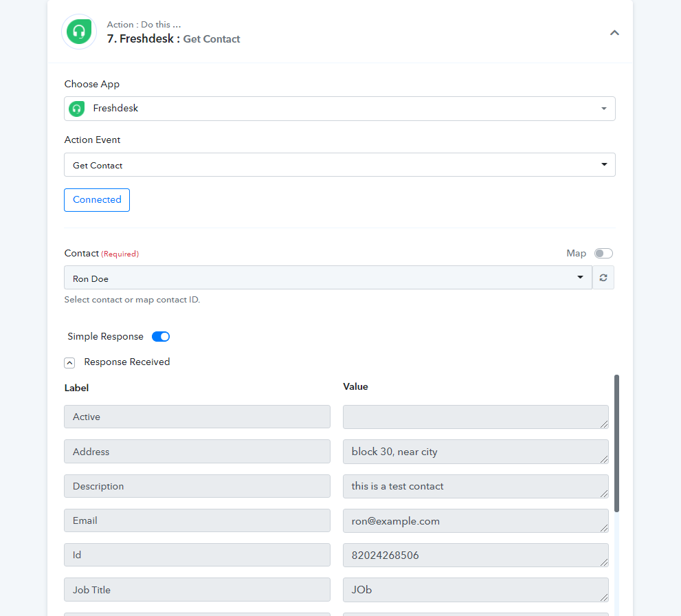The height and width of the screenshot is (616, 681).
Task: Click the empty Active value field
Action: click(476, 417)
